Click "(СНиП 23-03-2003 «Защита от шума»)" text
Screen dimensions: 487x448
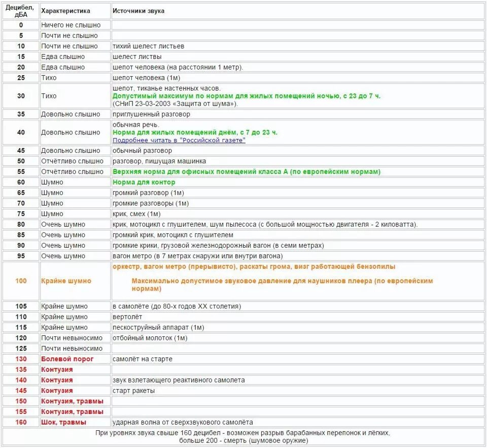point(175,104)
